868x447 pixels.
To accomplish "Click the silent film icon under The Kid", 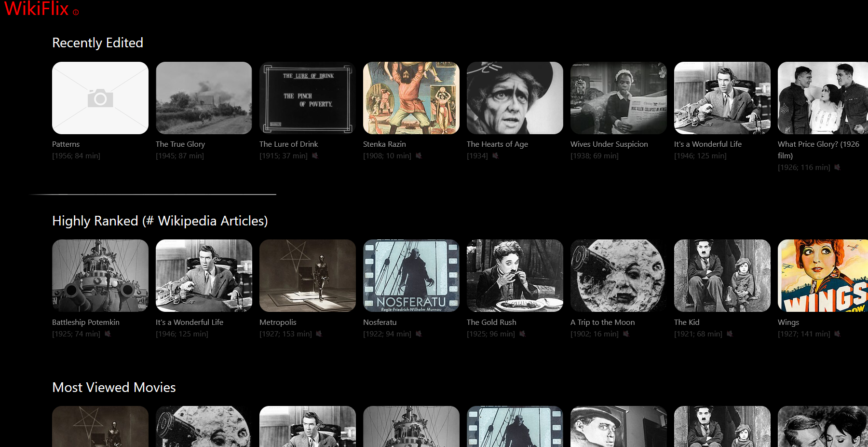I will tap(730, 334).
